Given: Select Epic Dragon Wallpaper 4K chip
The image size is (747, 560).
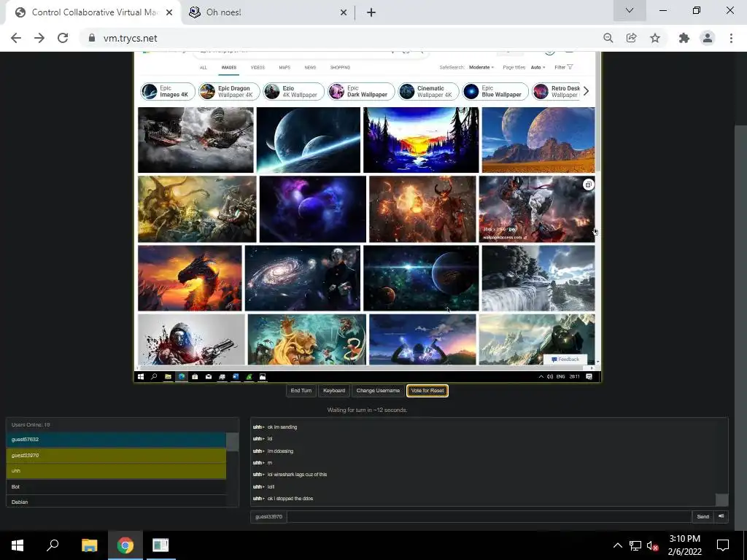Looking at the screenshot, I should pos(229,91).
